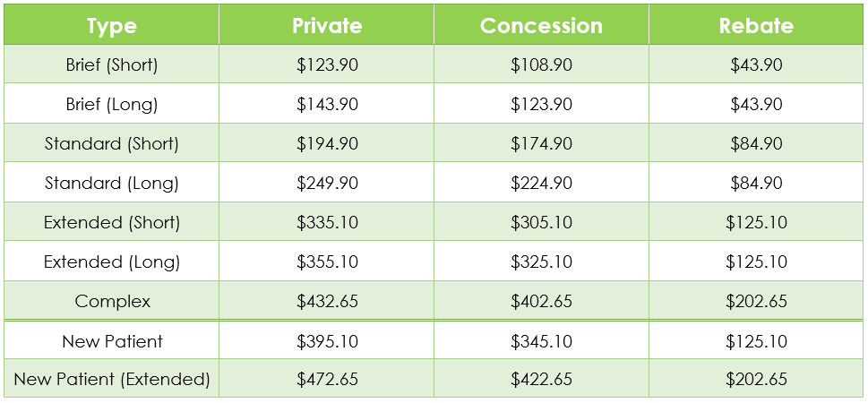The image size is (868, 403).
Task: Select the New Patient (Extended) label
Action: pos(112,379)
